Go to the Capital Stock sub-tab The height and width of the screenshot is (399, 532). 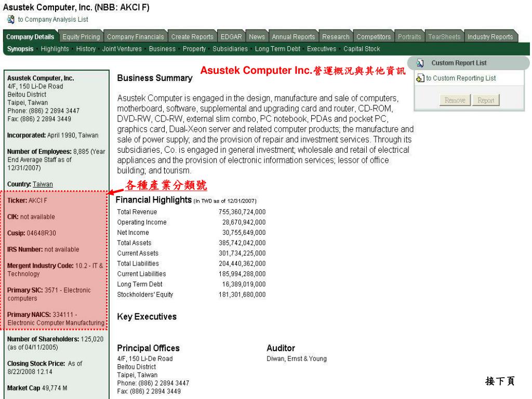tap(362, 49)
